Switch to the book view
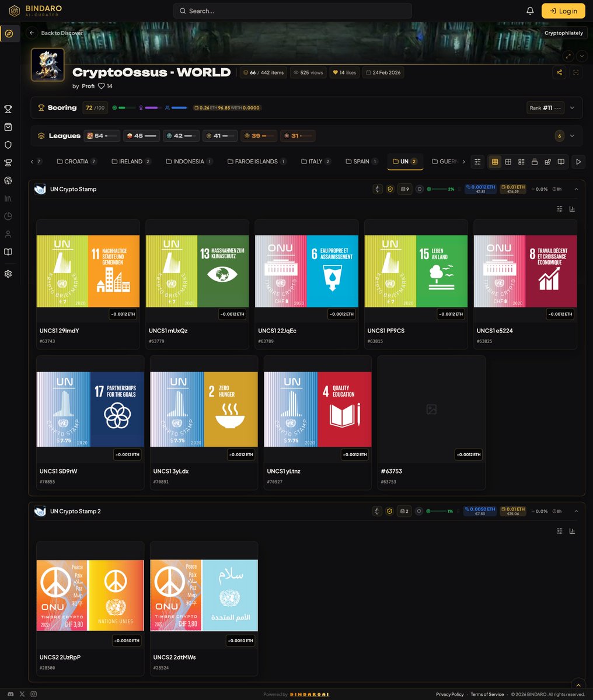Screen dimensions: 593x700 (x=561, y=162)
